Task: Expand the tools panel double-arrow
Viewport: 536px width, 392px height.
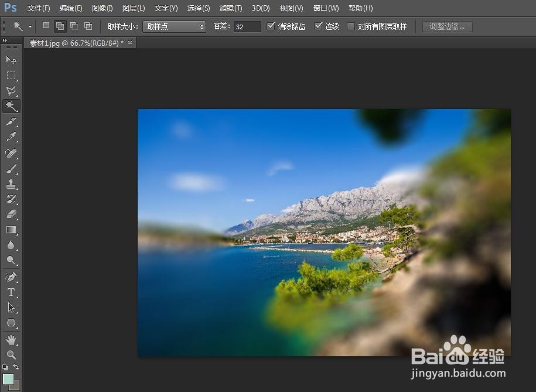Action: [x=5, y=40]
